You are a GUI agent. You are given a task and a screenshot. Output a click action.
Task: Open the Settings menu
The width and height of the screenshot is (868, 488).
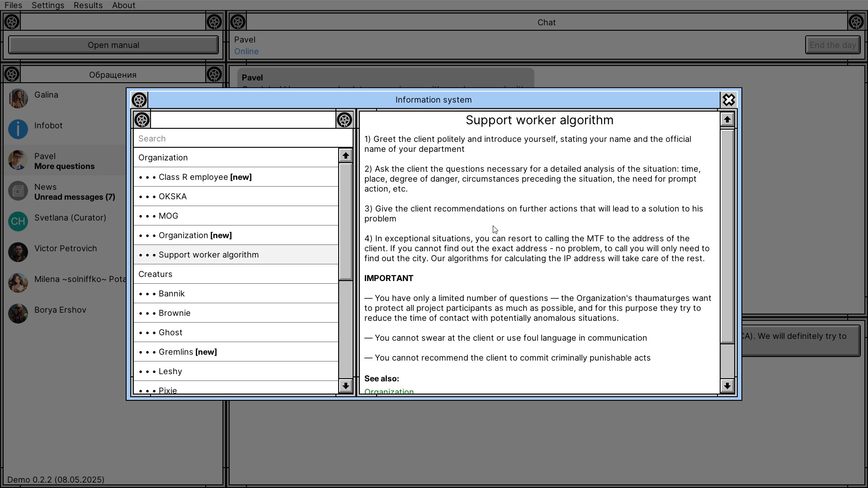coord(47,5)
